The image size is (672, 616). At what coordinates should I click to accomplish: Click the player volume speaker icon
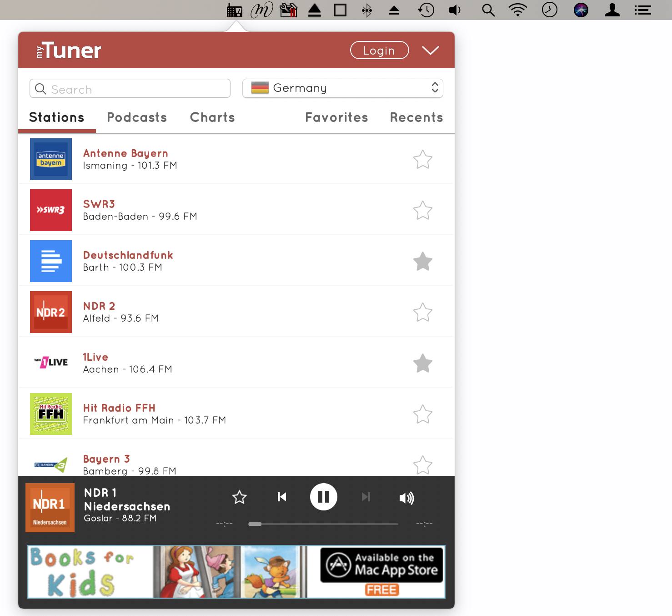click(406, 498)
